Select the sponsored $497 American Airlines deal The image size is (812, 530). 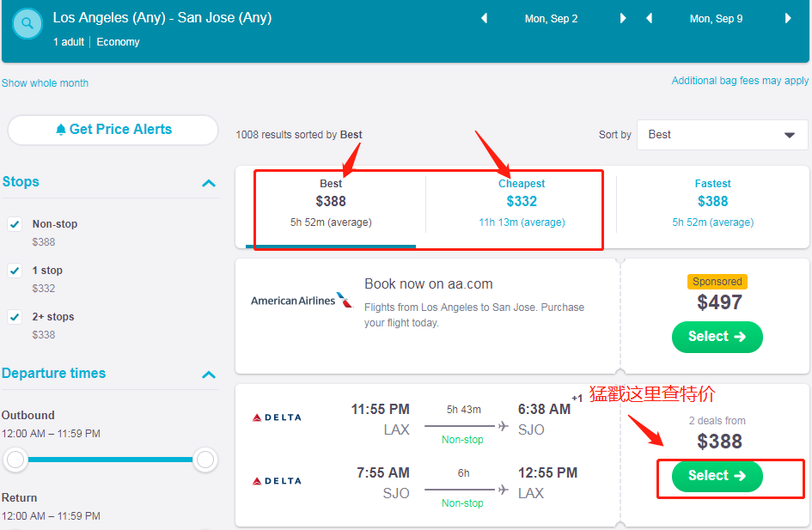717,337
